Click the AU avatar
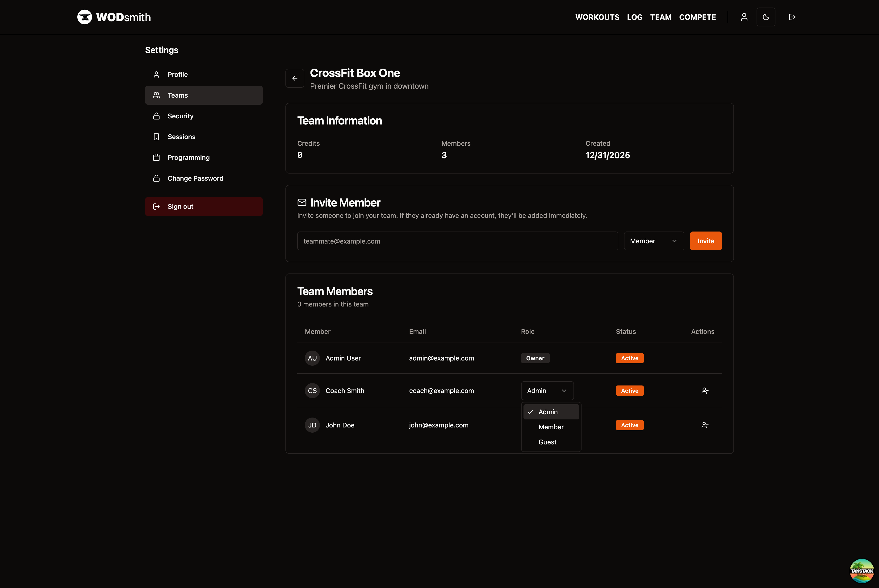 pos(312,358)
